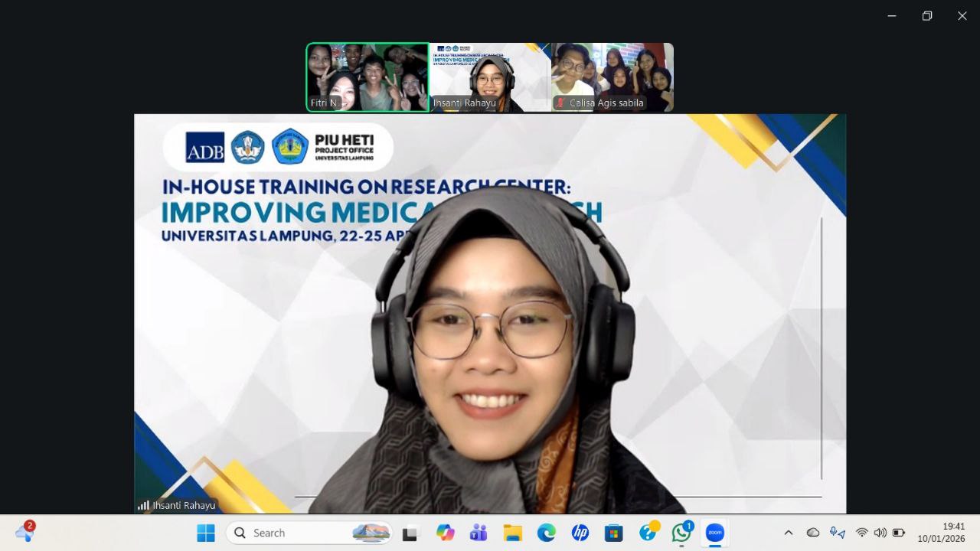The width and height of the screenshot is (980, 551).
Task: Select Calisa Agis sabila's video tile
Action: click(612, 77)
